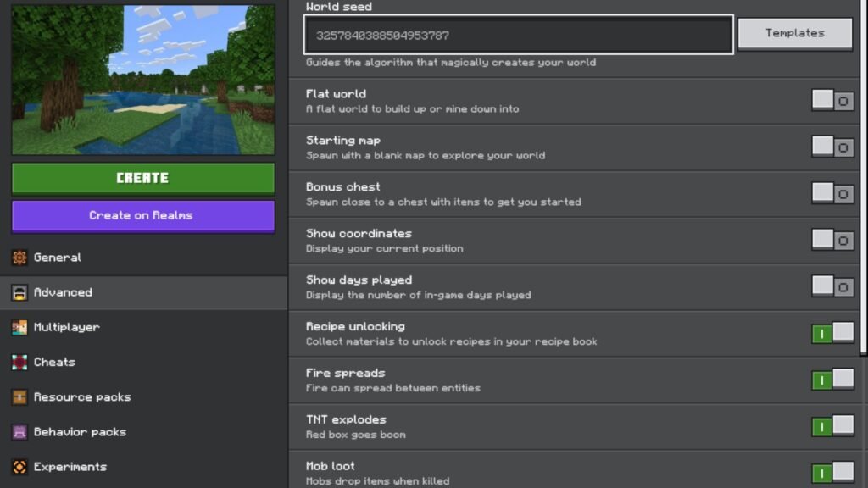
Task: Click the Advanced settings icon
Action: coord(19,292)
